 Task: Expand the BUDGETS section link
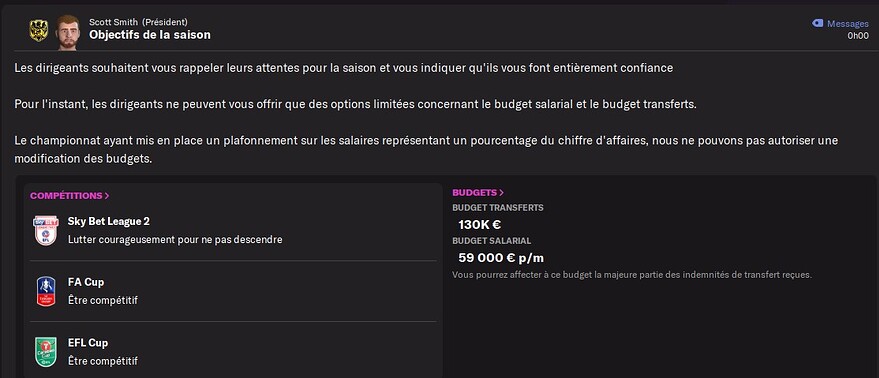click(x=478, y=192)
